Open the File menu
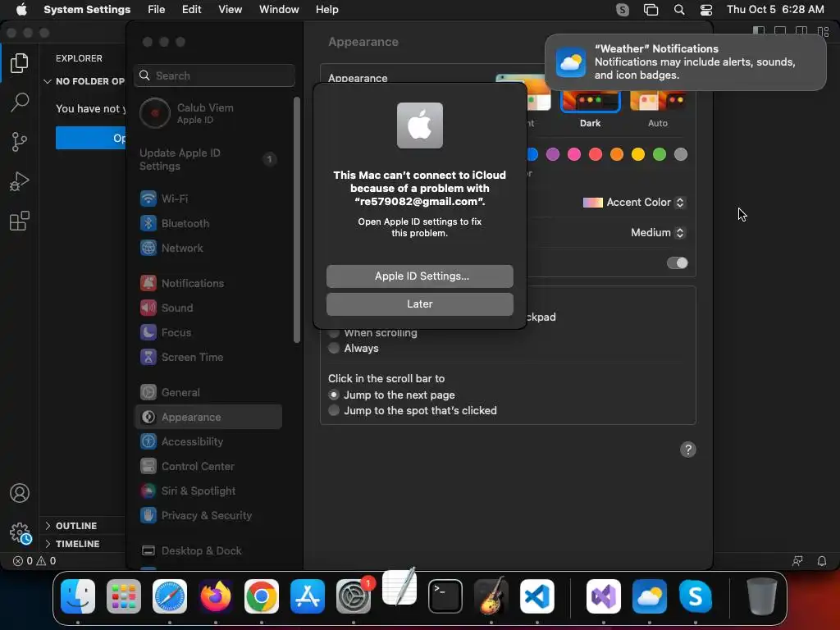This screenshot has height=630, width=840. tap(157, 10)
